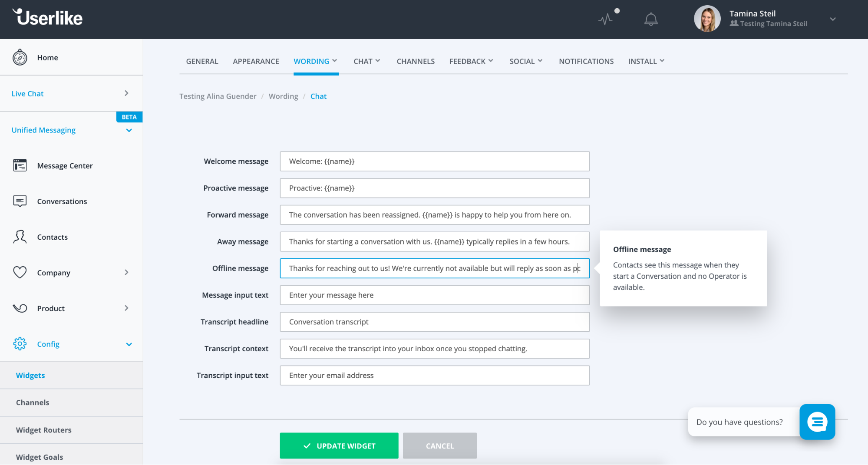Go to Wording breadcrumb link

[x=283, y=96]
